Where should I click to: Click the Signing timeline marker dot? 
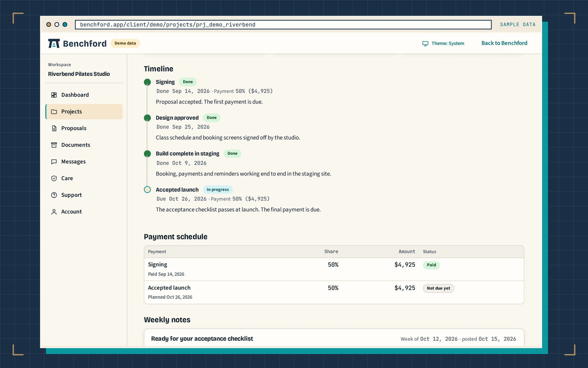point(147,82)
